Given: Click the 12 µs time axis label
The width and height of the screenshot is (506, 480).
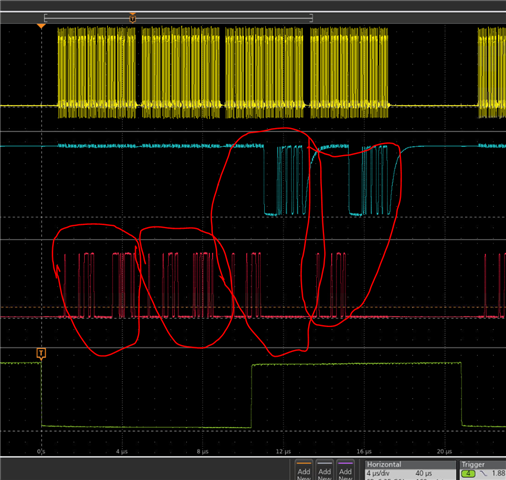Looking at the screenshot, I should tap(283, 451).
